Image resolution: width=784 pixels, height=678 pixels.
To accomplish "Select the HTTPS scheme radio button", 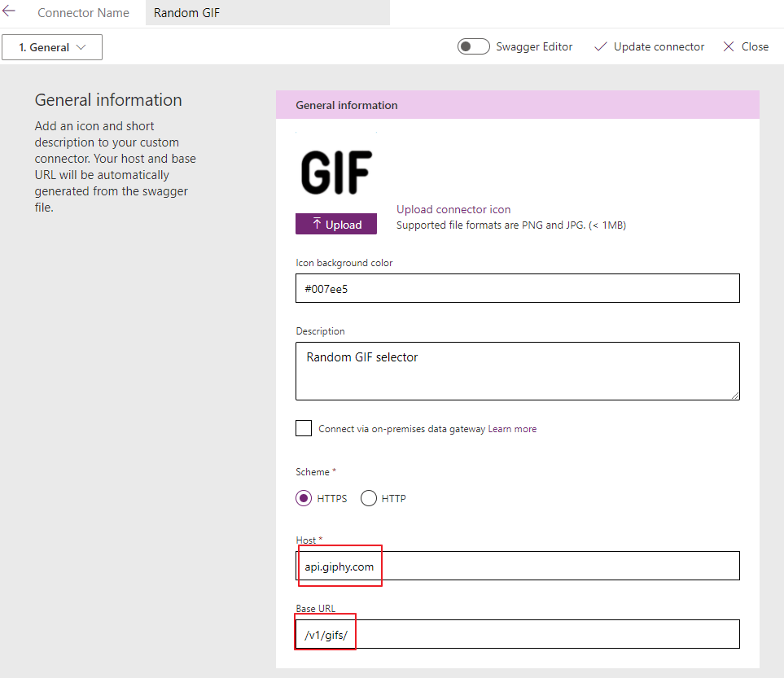I will 304,498.
